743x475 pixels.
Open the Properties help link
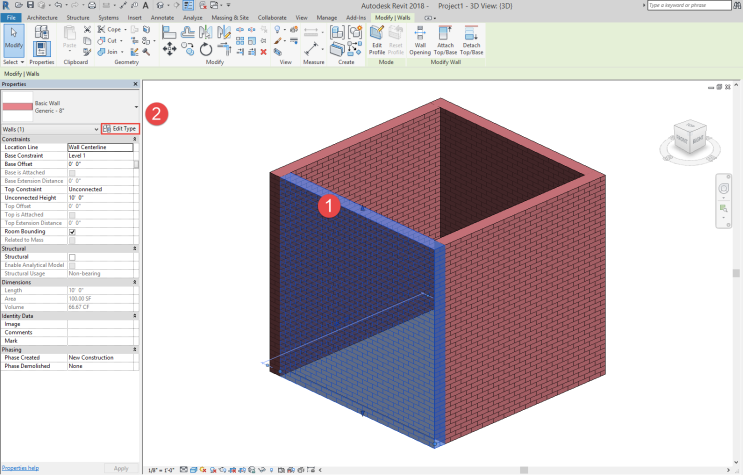pos(20,468)
